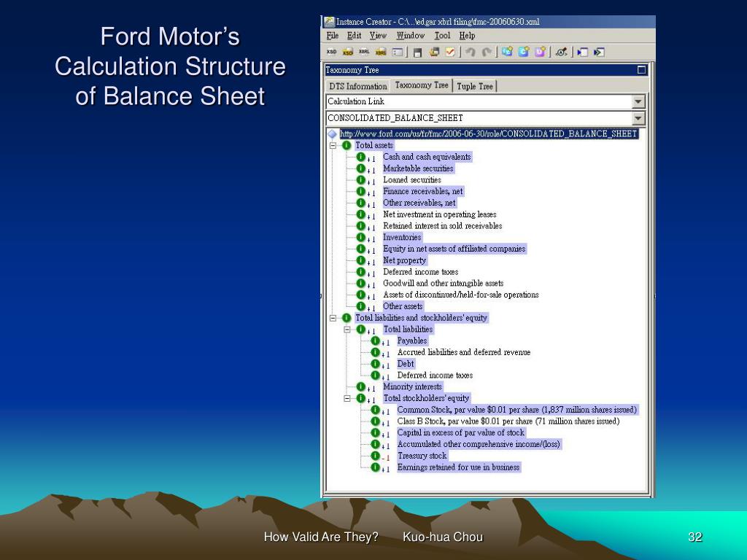The image size is (747, 560).
Task: Click the blue starred icon right of Redo
Action: [508, 52]
